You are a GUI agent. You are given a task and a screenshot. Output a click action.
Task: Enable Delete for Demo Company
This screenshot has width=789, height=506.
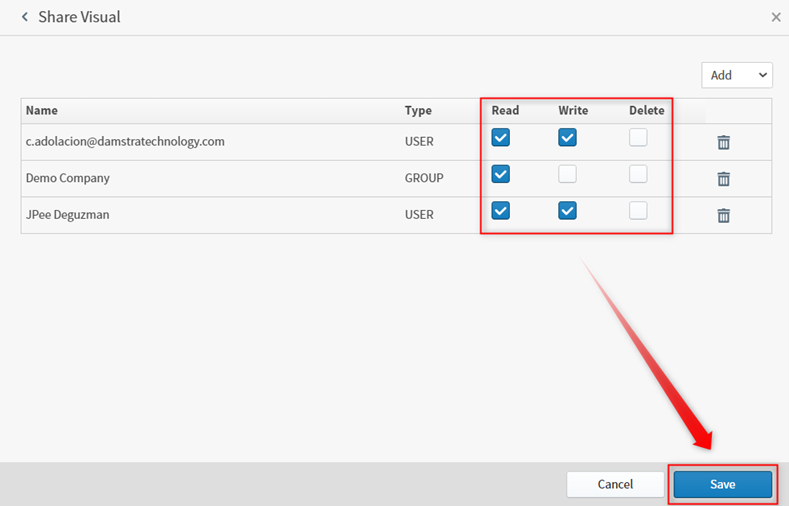(x=638, y=174)
